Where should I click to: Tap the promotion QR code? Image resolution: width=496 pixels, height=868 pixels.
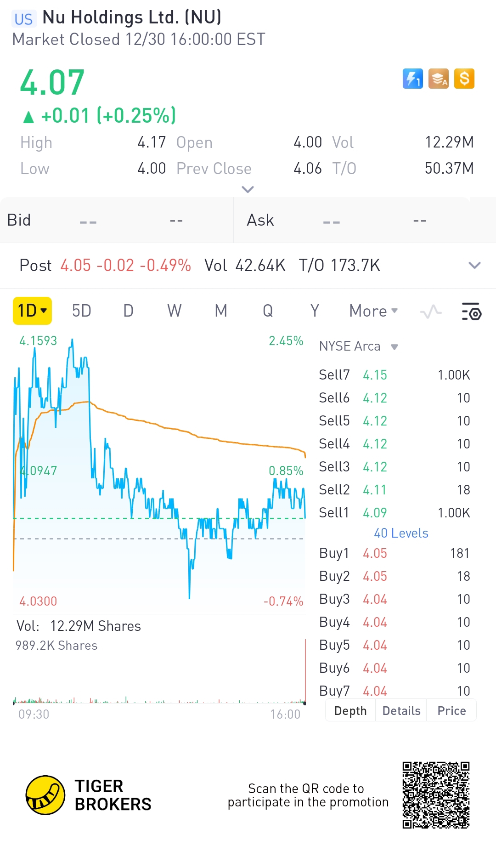436,795
